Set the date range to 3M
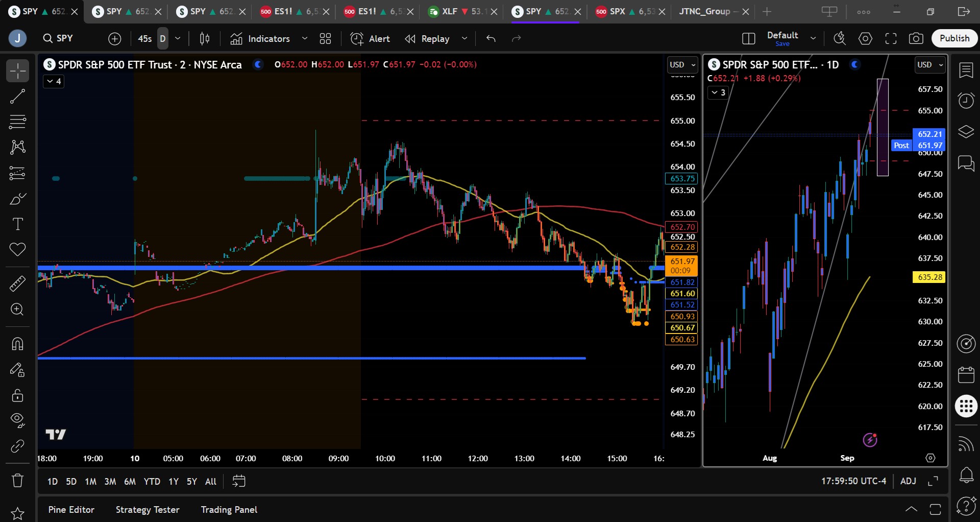The height and width of the screenshot is (522, 980). pos(110,482)
